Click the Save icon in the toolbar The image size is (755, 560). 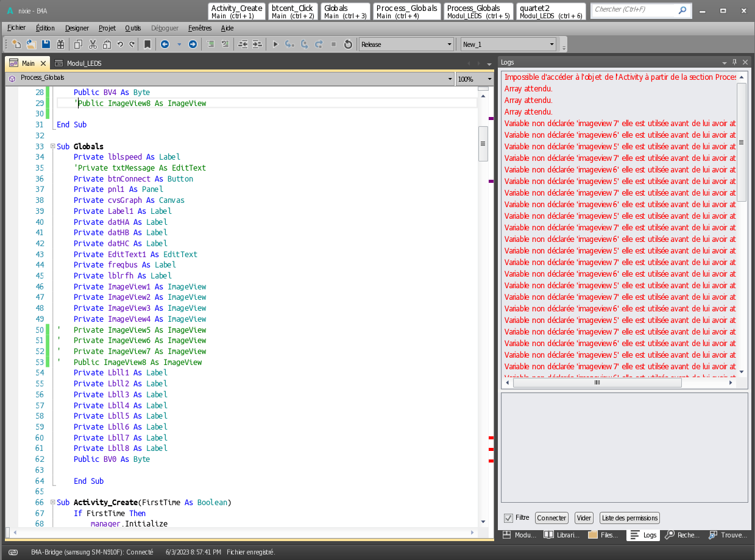(x=46, y=44)
